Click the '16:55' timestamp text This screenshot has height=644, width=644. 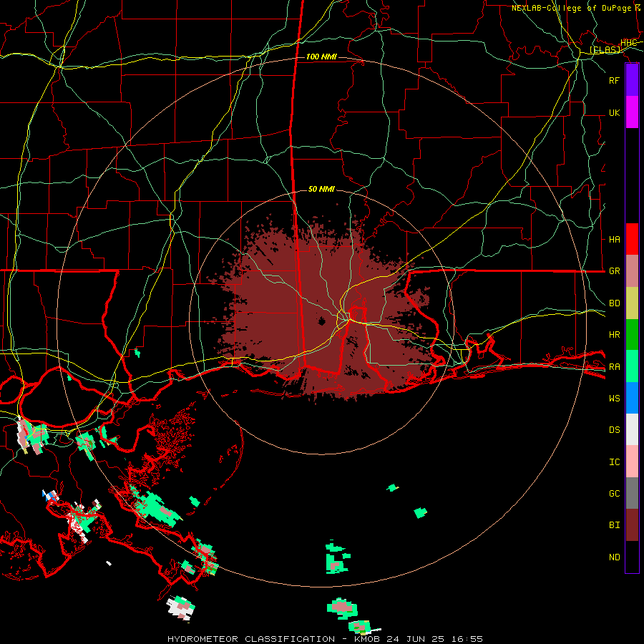(467, 639)
